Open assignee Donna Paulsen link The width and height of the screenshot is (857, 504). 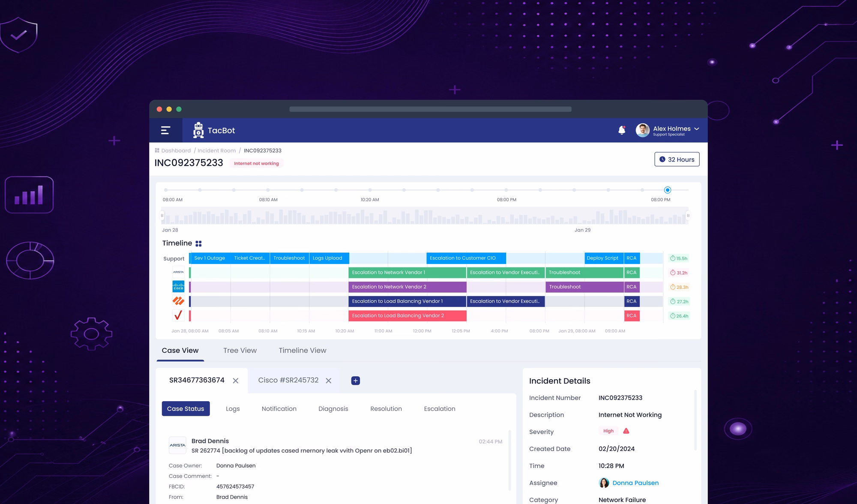pyautogui.click(x=635, y=483)
